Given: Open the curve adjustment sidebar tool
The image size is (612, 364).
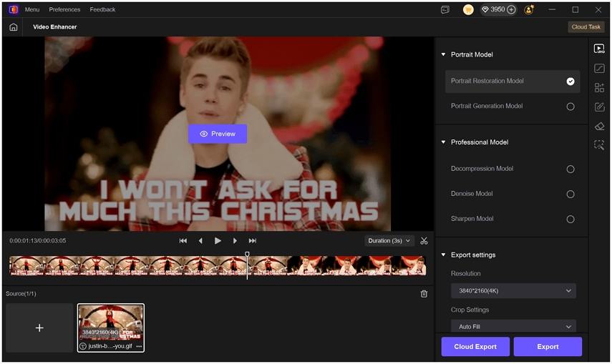Looking at the screenshot, I should pos(599,68).
